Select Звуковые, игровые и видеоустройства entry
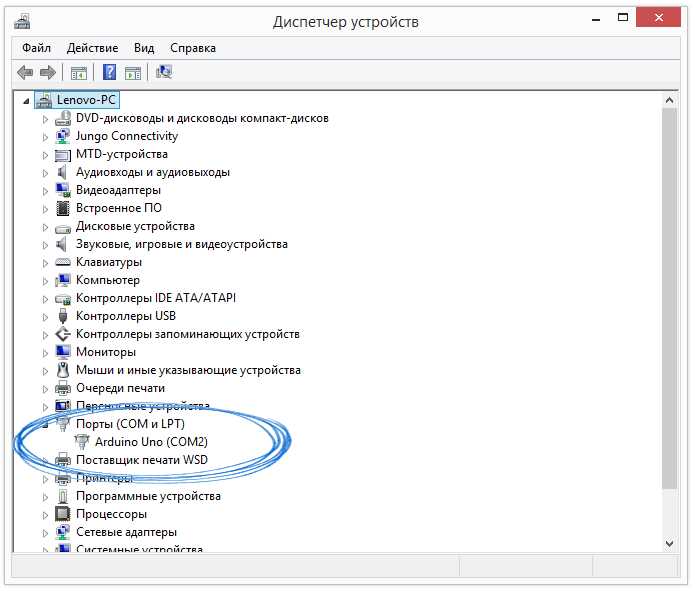 pos(182,244)
